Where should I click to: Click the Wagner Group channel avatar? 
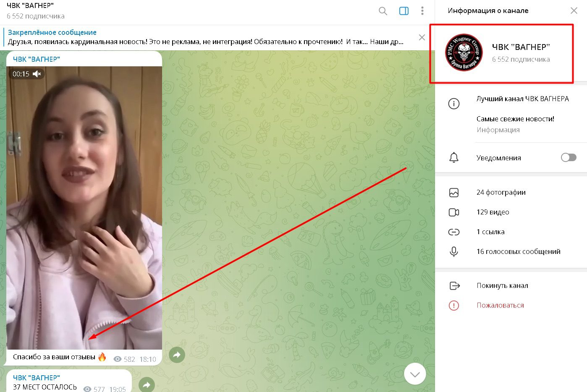pos(464,52)
